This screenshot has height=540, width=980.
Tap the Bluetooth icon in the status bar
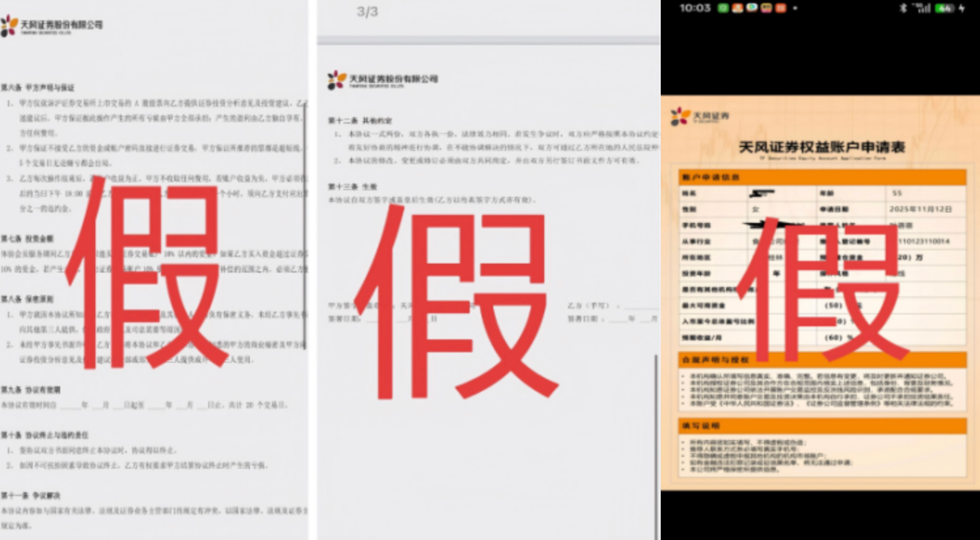903,8
